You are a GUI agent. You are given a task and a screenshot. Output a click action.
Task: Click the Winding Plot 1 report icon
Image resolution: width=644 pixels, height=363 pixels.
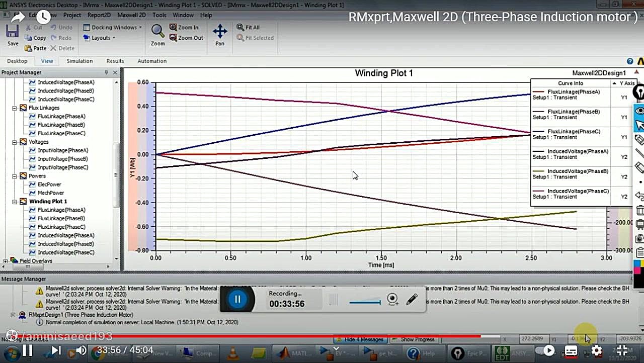(23, 202)
